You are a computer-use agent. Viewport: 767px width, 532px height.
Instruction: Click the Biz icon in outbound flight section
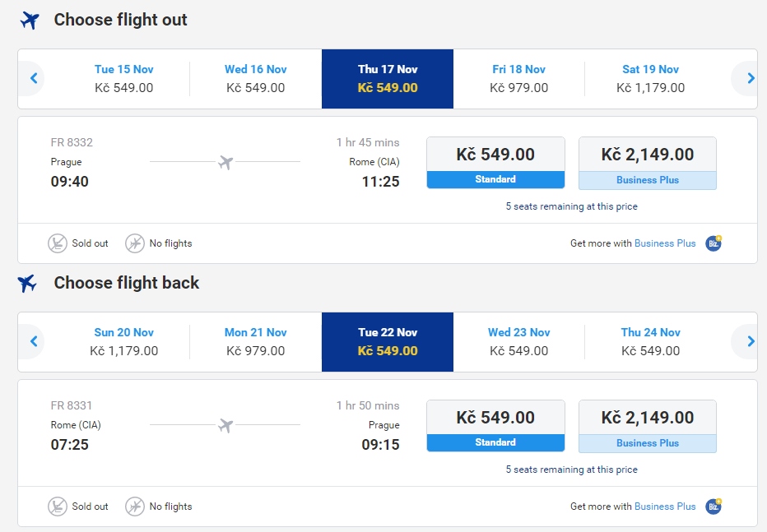(x=714, y=243)
